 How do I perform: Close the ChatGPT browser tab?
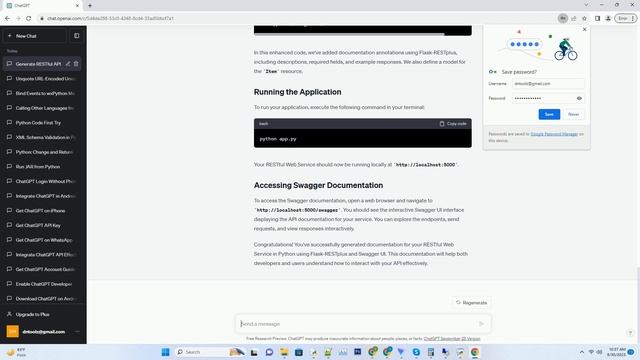click(x=77, y=6)
